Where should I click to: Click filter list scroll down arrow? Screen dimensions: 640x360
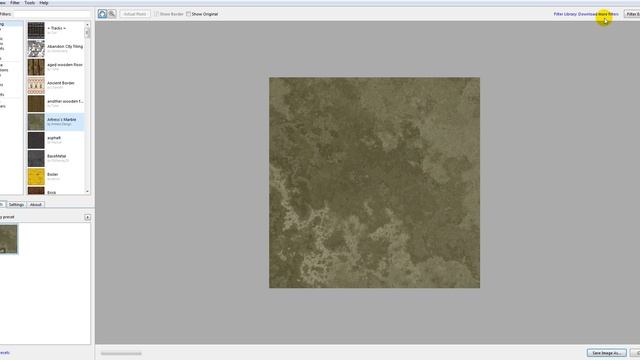click(87, 191)
